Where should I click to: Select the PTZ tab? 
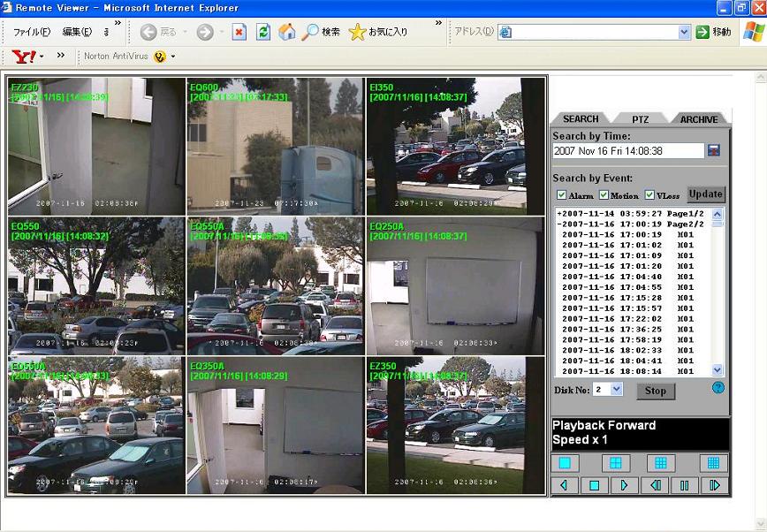click(640, 119)
